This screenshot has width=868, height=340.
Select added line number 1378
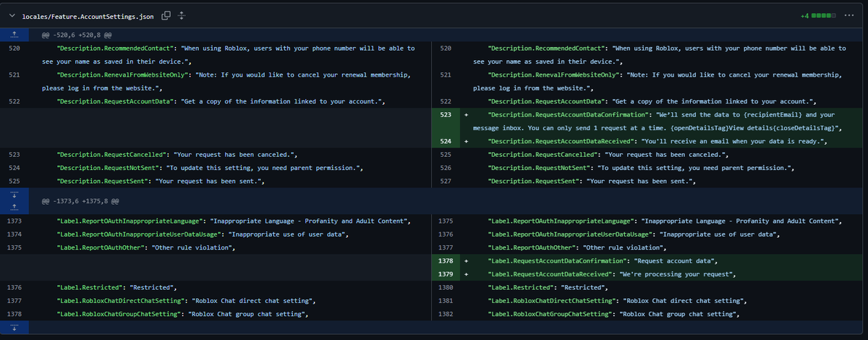coord(446,260)
